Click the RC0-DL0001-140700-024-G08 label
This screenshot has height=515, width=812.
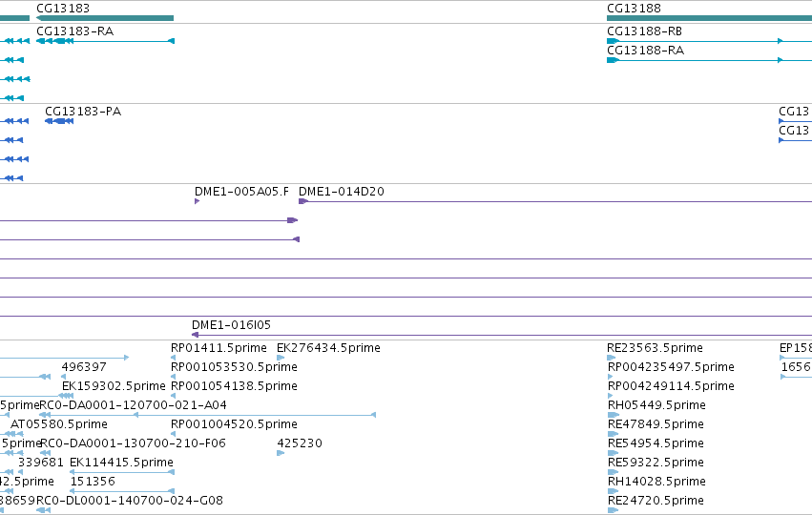pos(130,501)
